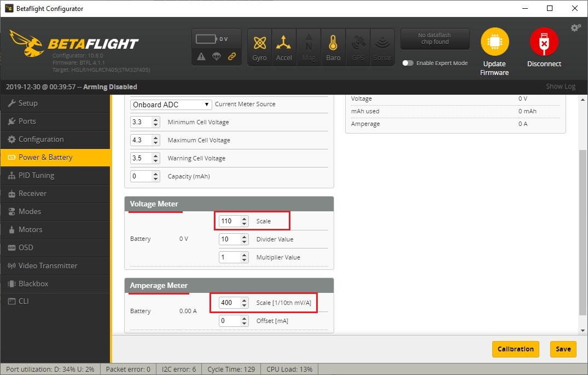The image size is (588, 375).
Task: Increase Amperage Scale with up arrow
Action: coord(244,300)
